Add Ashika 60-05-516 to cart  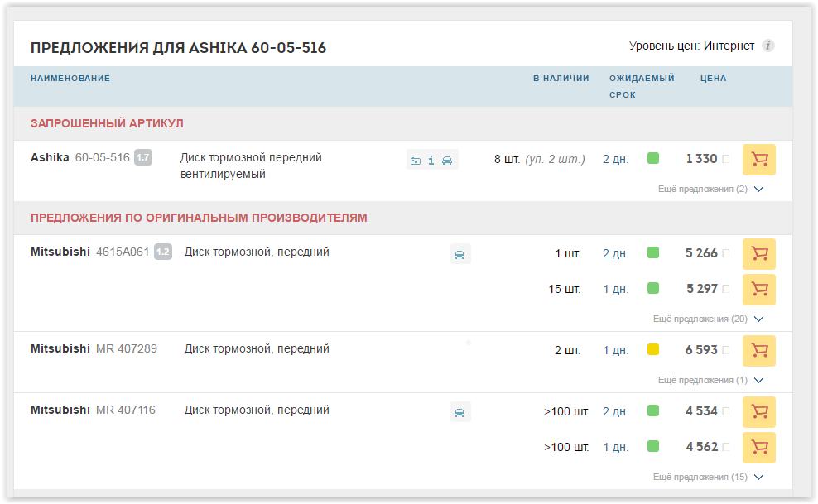758,160
